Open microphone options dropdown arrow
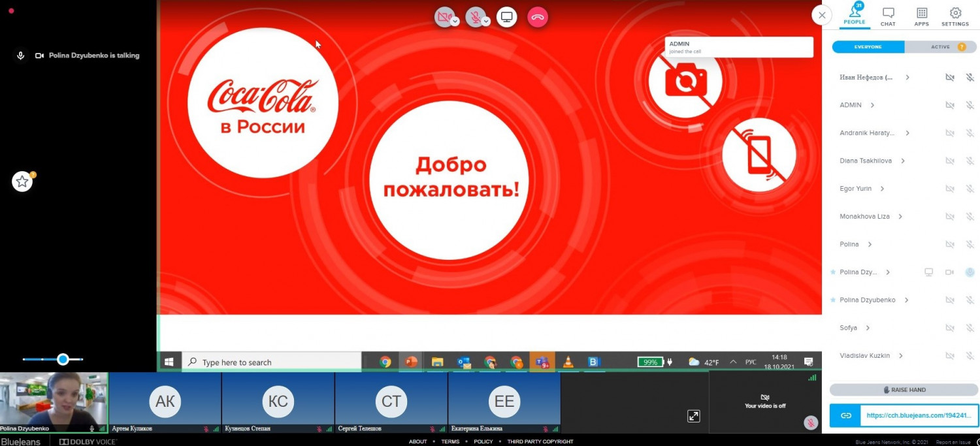The height and width of the screenshot is (446, 980). [x=486, y=22]
